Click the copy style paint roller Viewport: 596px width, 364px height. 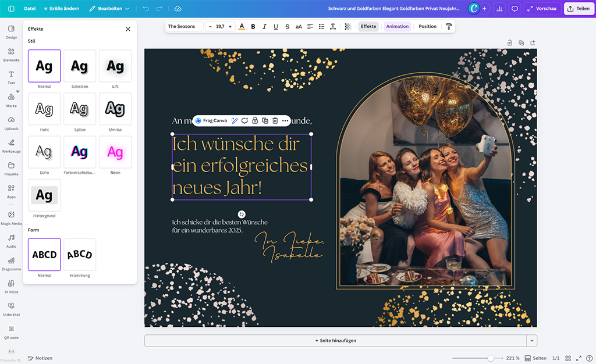pyautogui.click(x=449, y=27)
